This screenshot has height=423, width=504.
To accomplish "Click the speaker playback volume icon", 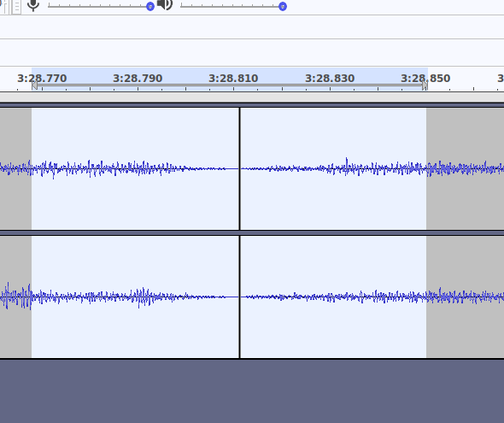I will pos(165,5).
